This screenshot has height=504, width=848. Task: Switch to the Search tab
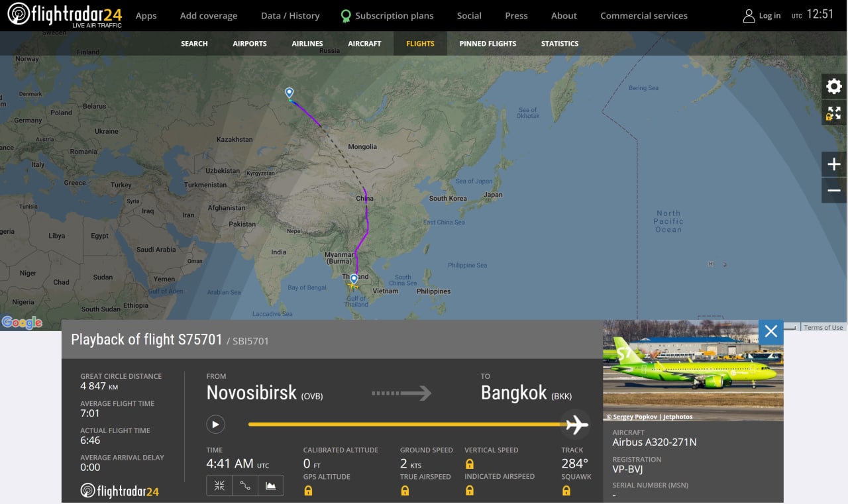click(x=194, y=44)
